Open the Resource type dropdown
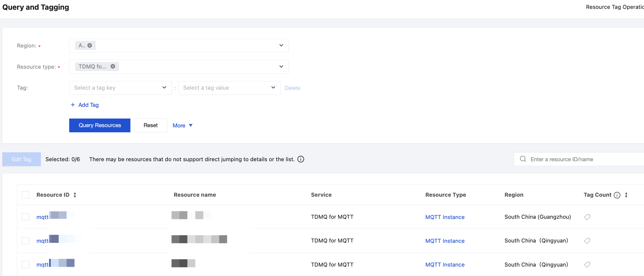644x276 pixels. (x=281, y=67)
